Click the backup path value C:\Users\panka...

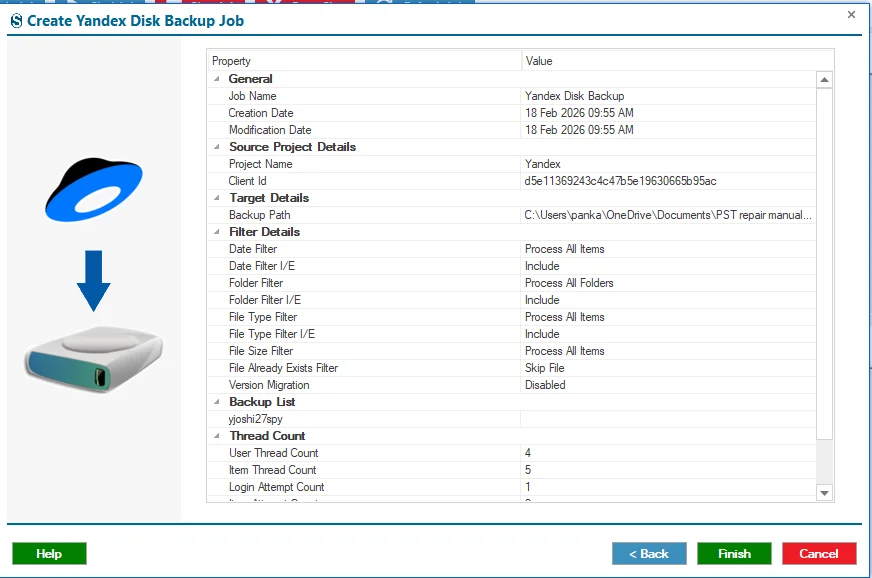click(x=668, y=215)
